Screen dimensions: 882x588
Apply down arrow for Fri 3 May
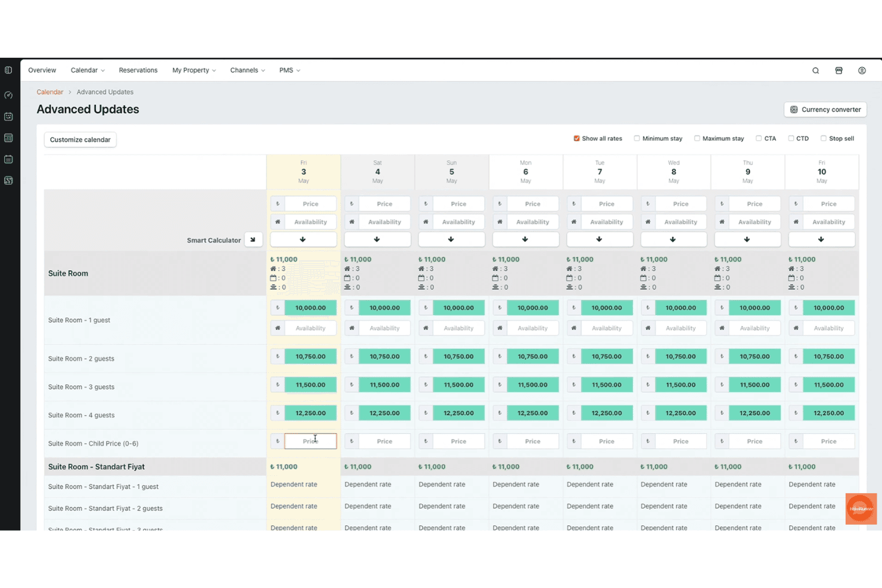pyautogui.click(x=303, y=239)
